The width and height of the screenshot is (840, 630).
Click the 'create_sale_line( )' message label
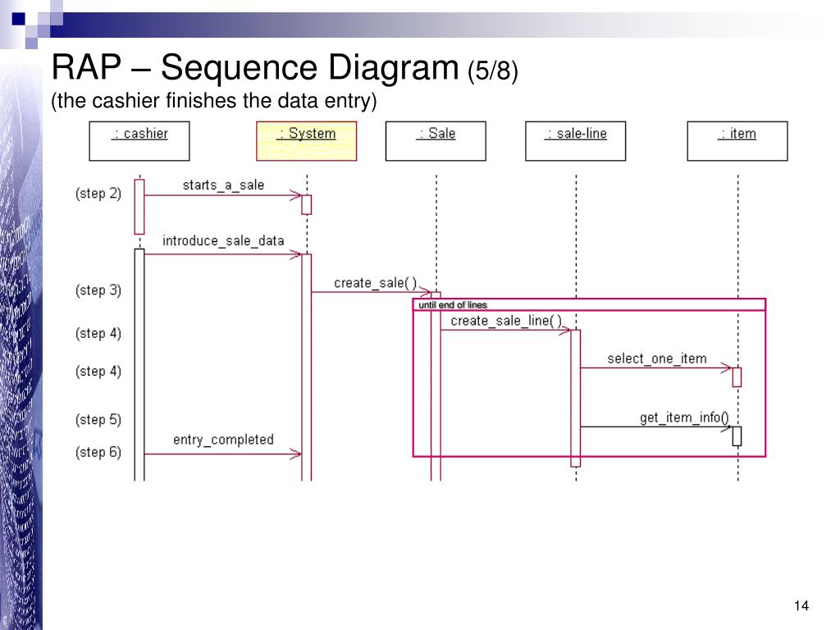pos(506,321)
